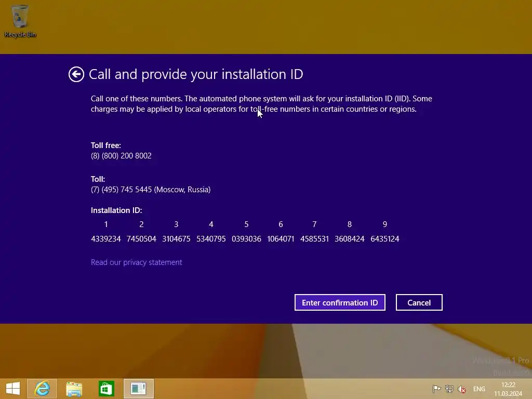The image size is (532, 399).
Task: Click the title Call and provide your installation ID
Action: pyautogui.click(x=196, y=74)
